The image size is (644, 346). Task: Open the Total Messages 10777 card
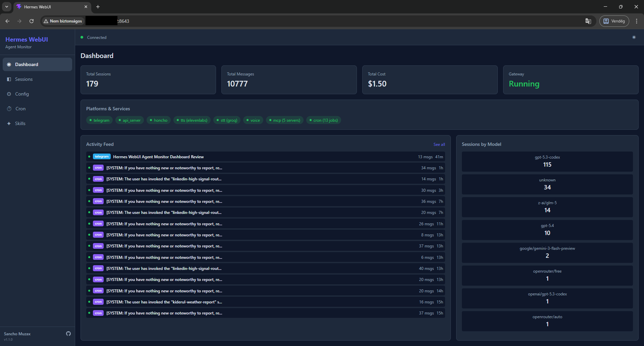pyautogui.click(x=289, y=80)
